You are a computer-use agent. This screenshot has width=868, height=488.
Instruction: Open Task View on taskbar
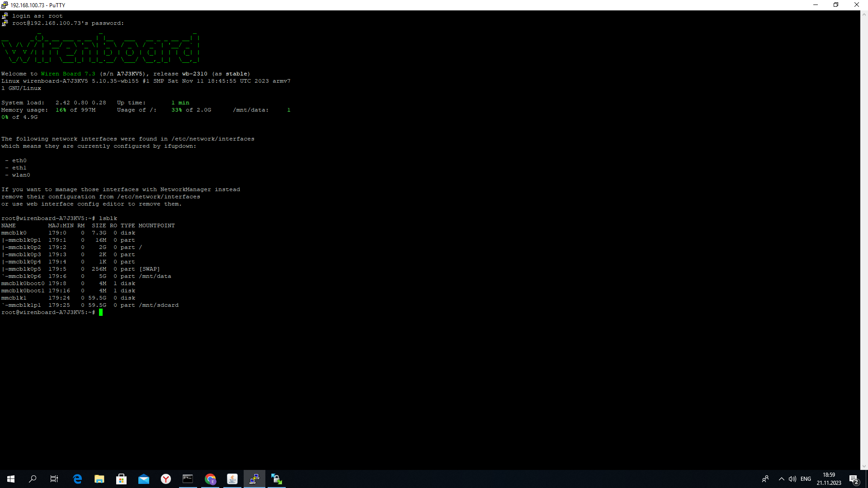click(54, 479)
